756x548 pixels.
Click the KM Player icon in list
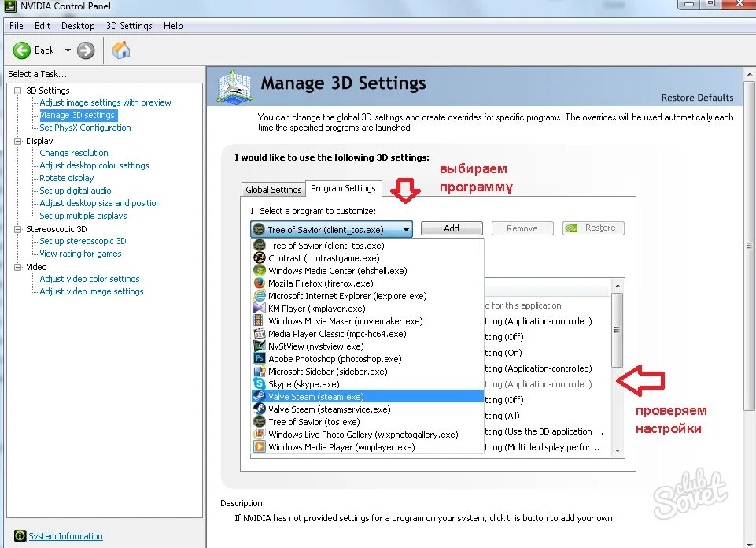tap(260, 308)
